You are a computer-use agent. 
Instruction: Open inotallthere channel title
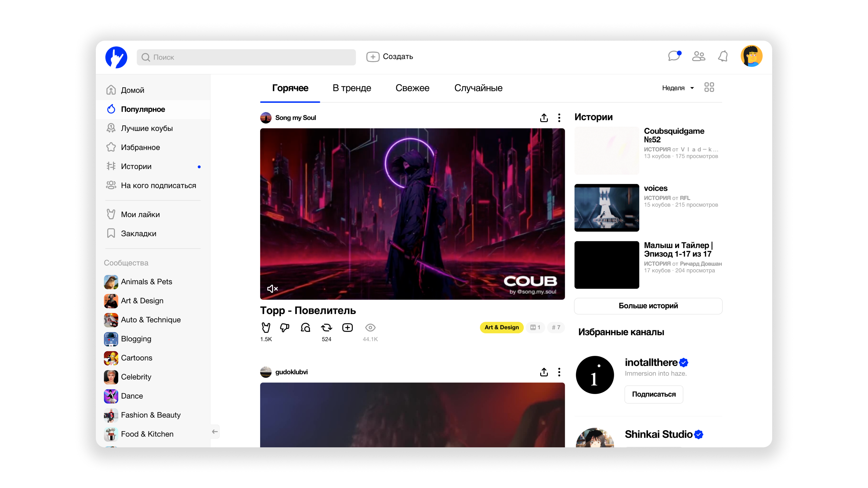(651, 362)
